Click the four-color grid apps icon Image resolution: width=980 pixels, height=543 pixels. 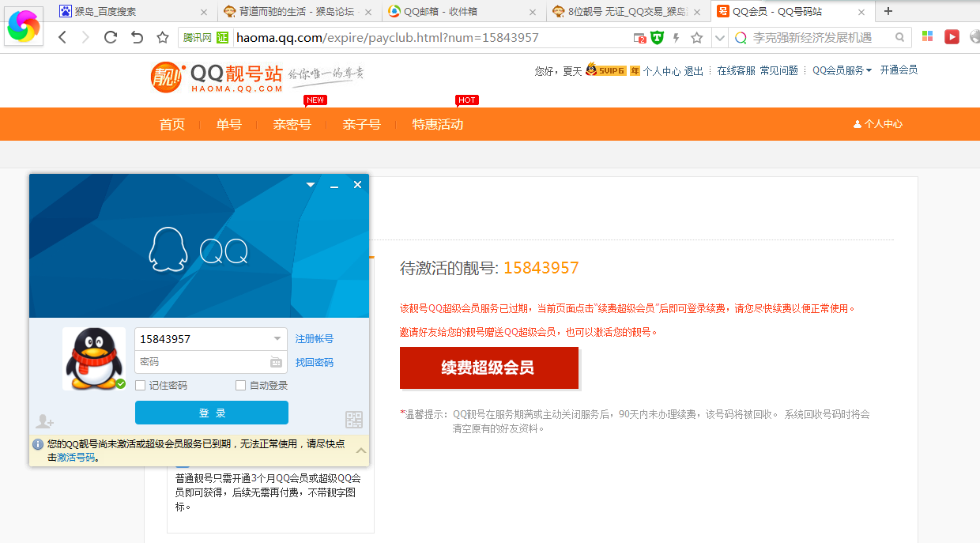point(928,37)
